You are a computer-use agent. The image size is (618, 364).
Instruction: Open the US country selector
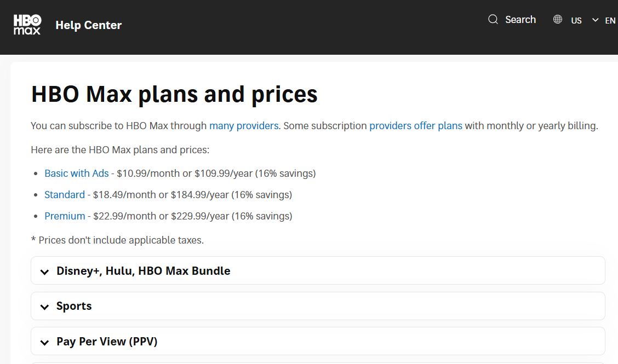pyautogui.click(x=576, y=20)
